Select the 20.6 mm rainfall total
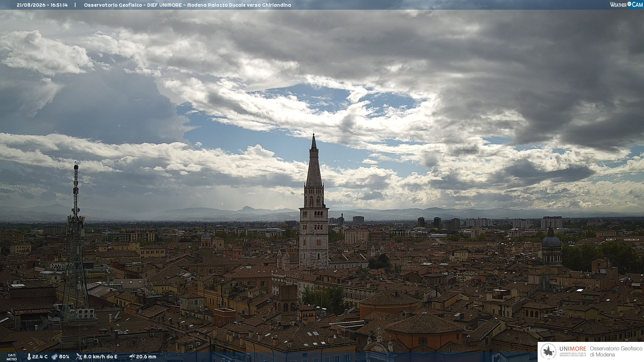This screenshot has width=644, height=362. [146, 357]
